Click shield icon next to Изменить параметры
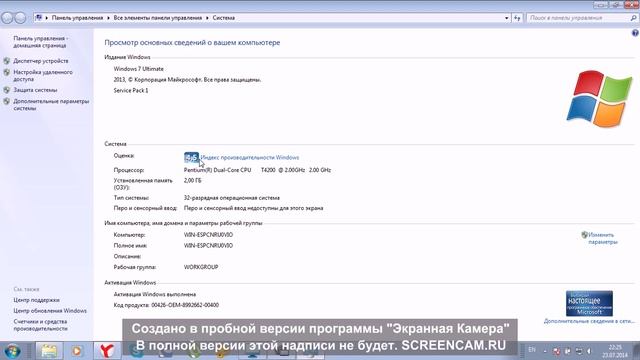The width and height of the screenshot is (640, 360). coord(584,235)
